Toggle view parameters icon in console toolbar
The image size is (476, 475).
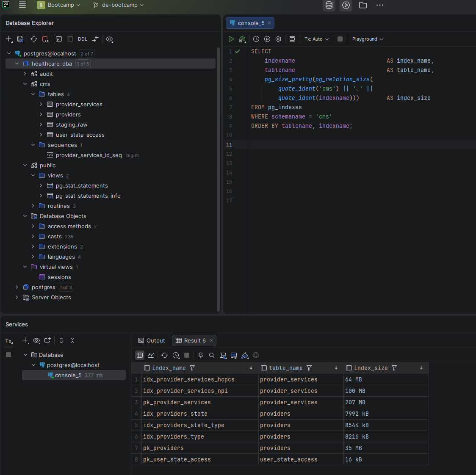click(267, 39)
